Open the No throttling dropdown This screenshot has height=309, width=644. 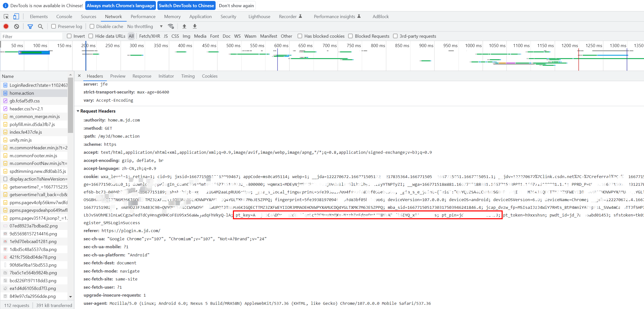pos(145,26)
